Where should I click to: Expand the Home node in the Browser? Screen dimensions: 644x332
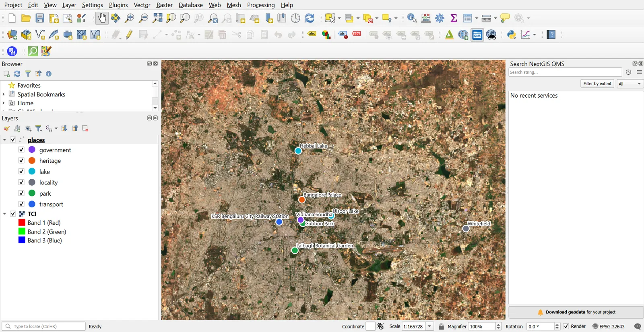(x=4, y=103)
